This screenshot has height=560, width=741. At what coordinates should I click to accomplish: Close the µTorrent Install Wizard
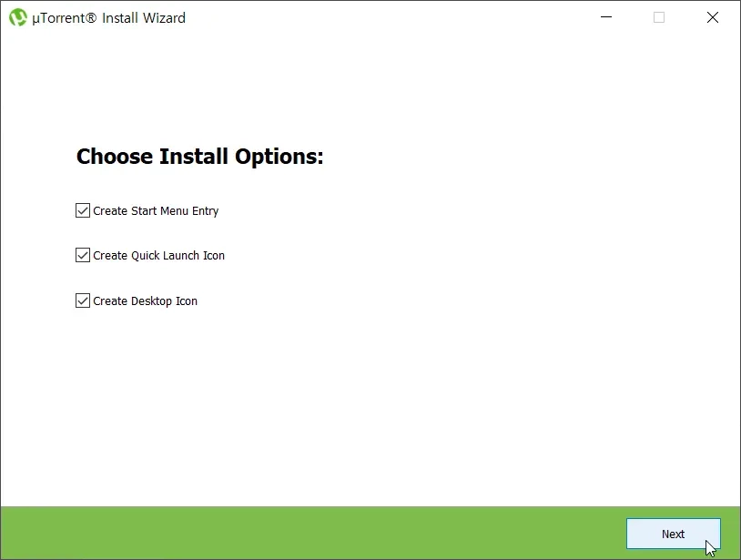pyautogui.click(x=713, y=17)
